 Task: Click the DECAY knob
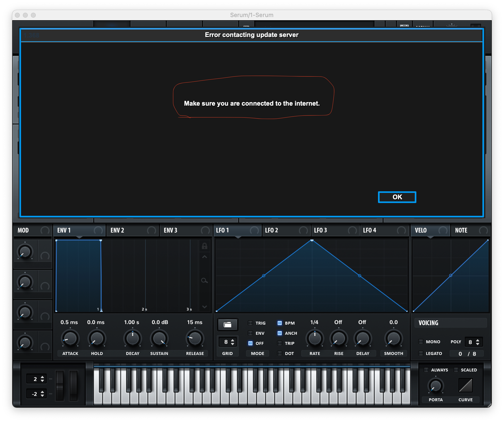point(133,338)
